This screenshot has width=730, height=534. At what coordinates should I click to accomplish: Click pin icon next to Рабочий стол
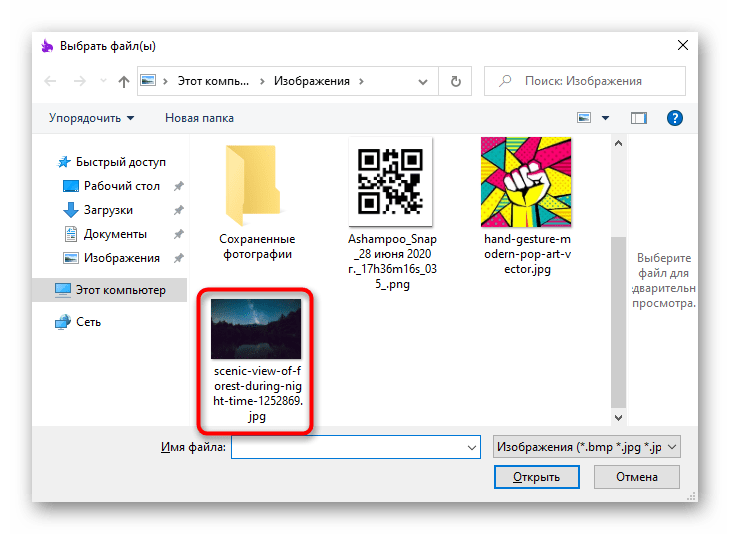(178, 187)
